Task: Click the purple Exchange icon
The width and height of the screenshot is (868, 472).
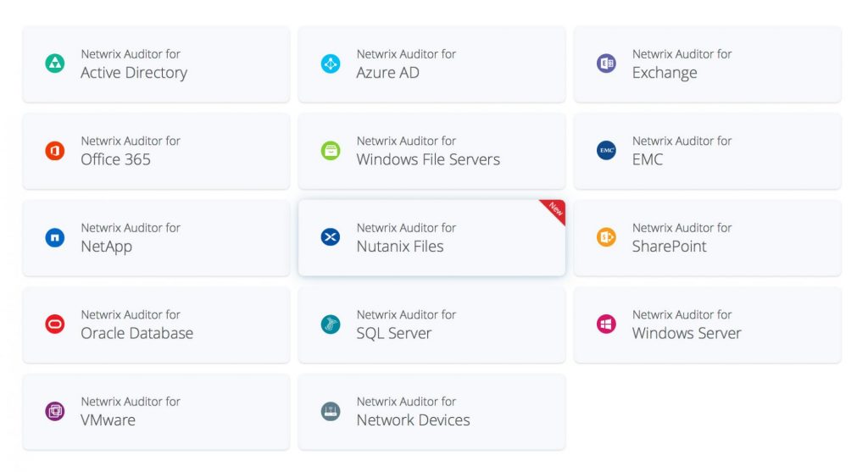Action: pyautogui.click(x=606, y=64)
